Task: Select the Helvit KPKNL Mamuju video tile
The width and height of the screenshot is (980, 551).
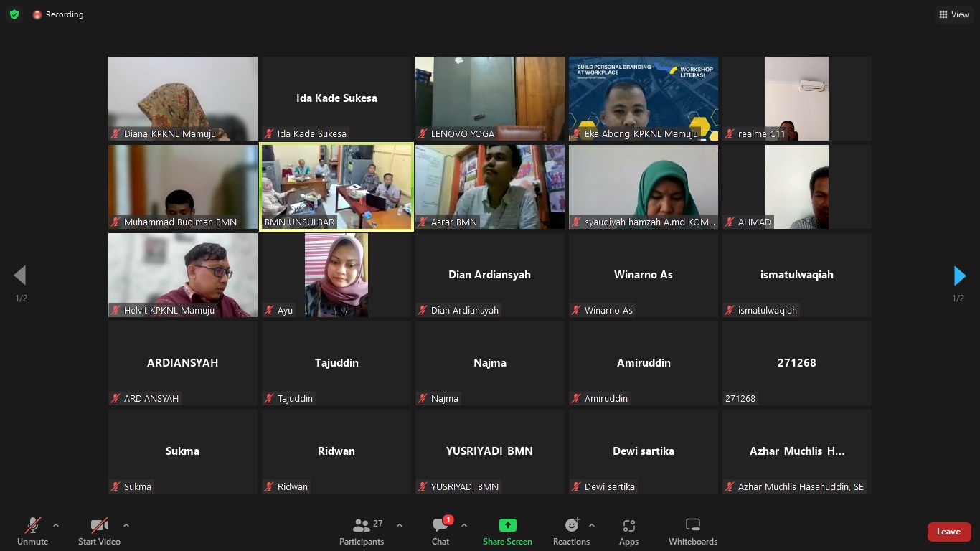Action: pyautogui.click(x=183, y=275)
